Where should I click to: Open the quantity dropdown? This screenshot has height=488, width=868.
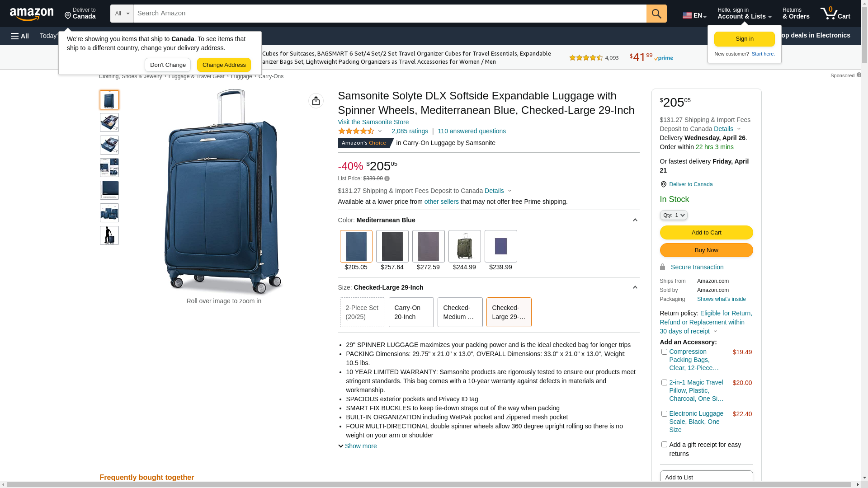click(x=673, y=215)
